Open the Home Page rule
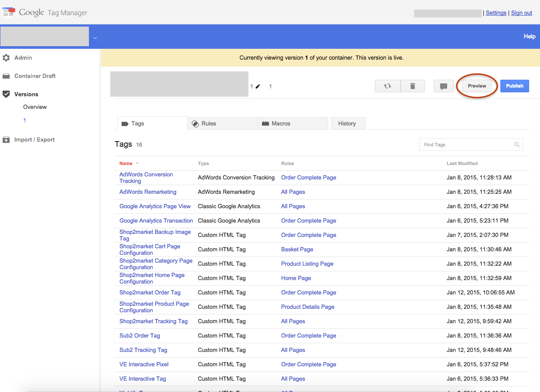The height and width of the screenshot is (392, 540). tap(296, 278)
